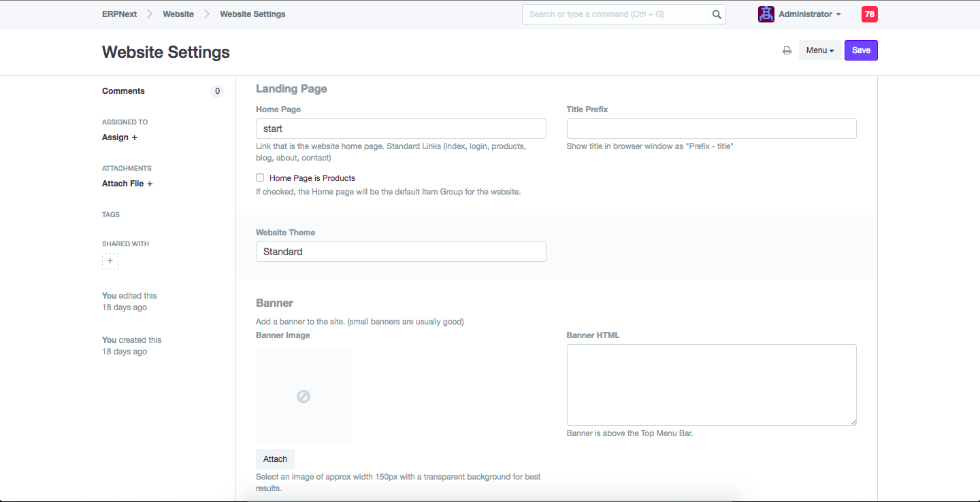Click Attach File + in sidebar
The width and height of the screenshot is (980, 502).
click(127, 184)
